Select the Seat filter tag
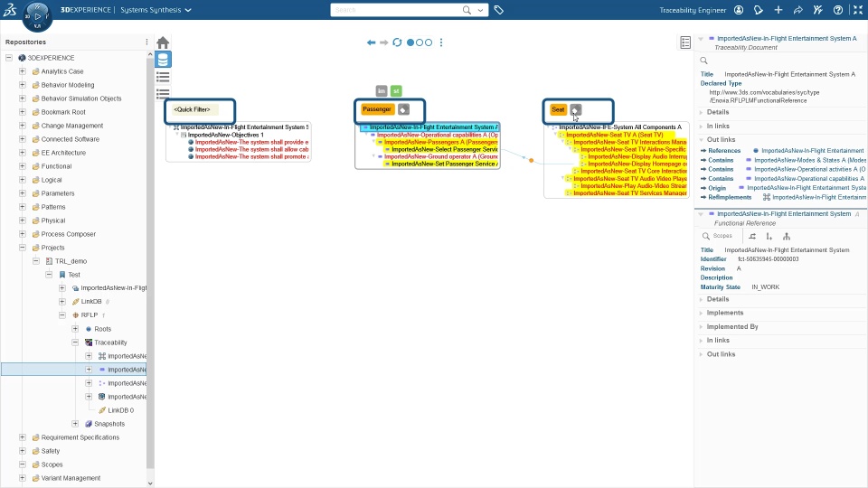868x488 pixels. (x=558, y=109)
